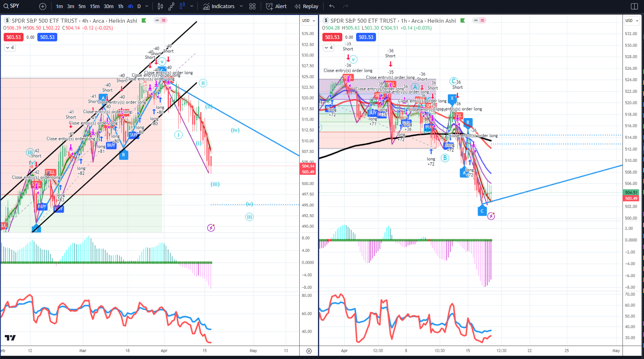Open the USD currency dropdown on the 1h chart
The image size is (644, 359).
click(x=631, y=21)
